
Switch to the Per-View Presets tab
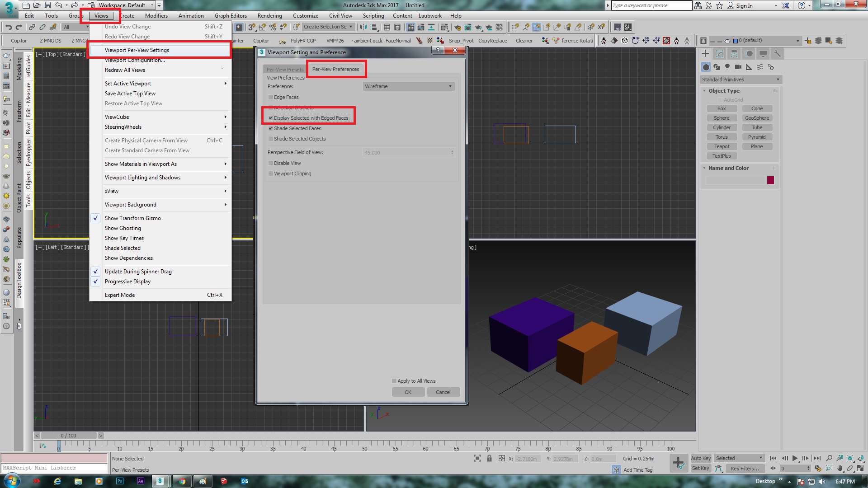point(285,70)
